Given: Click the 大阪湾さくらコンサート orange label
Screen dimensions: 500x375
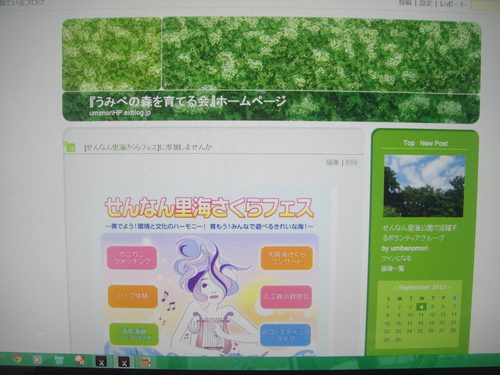Looking at the screenshot, I should coord(287,258).
